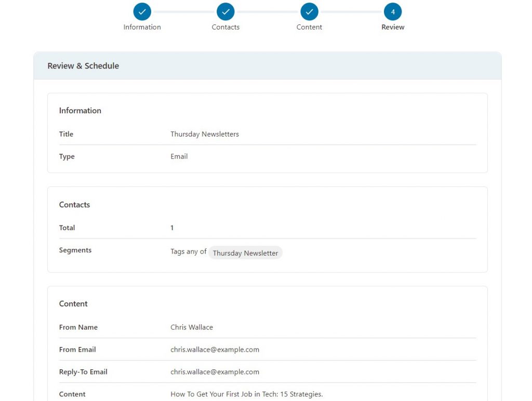
Task: Click the Information step checkmark icon
Action: [142, 12]
